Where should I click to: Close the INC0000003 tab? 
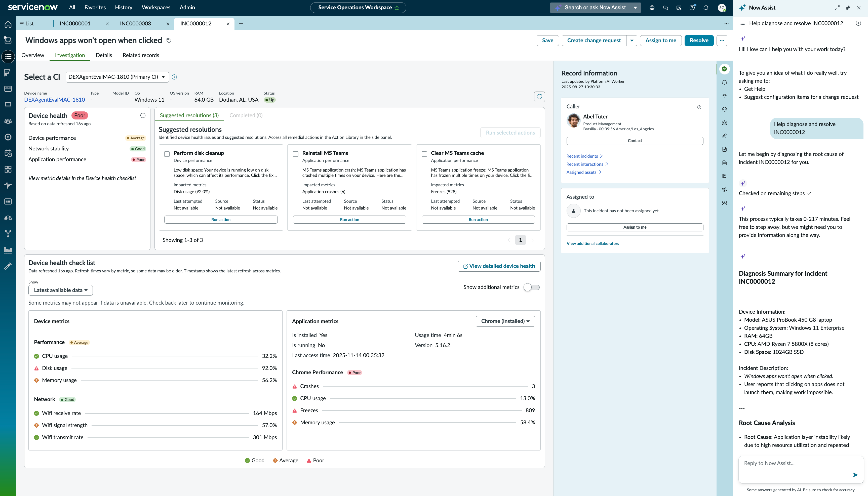pyautogui.click(x=168, y=24)
